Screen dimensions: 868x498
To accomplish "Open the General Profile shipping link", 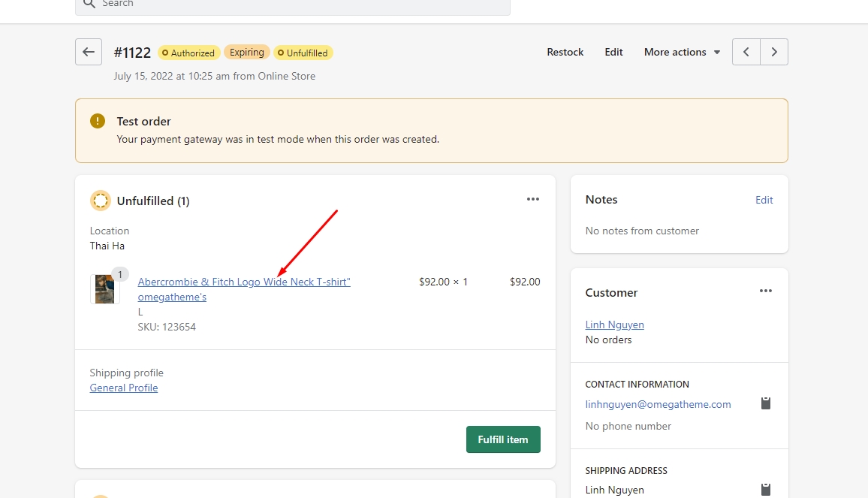I will 124,388.
